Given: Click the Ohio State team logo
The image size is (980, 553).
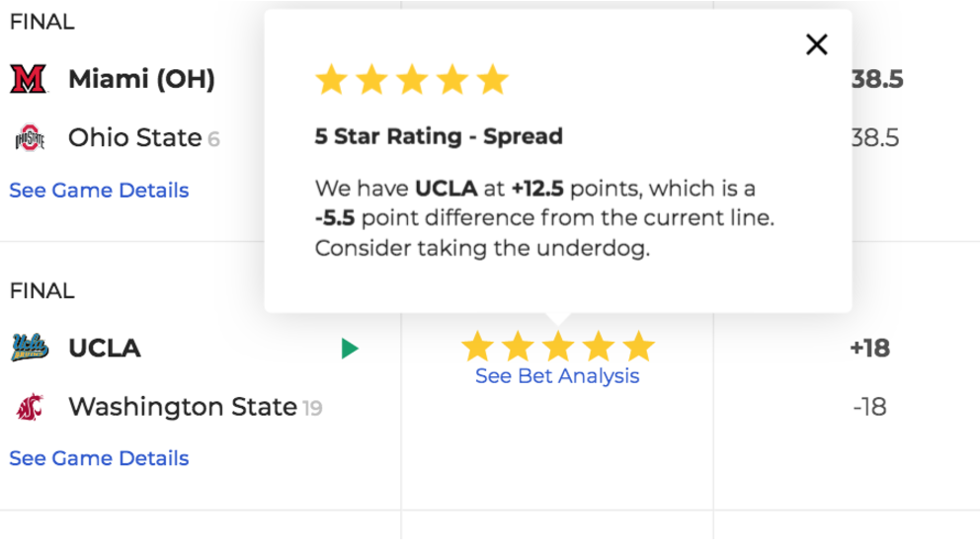Looking at the screenshot, I should (x=30, y=137).
